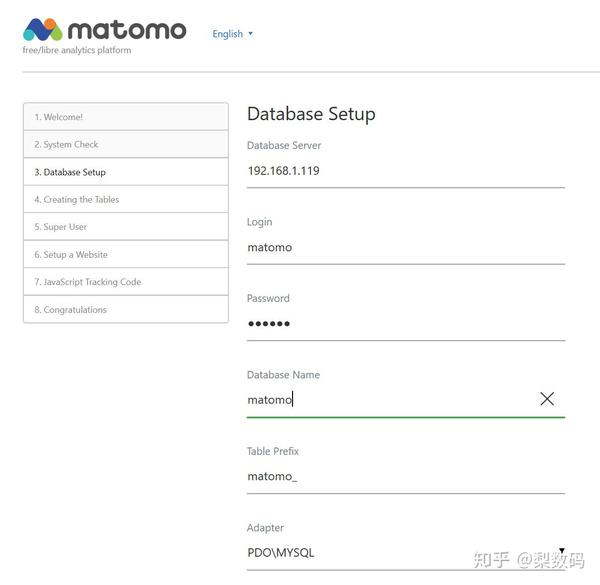Click the Database Setup heading
The width and height of the screenshot is (600, 585).
(311, 114)
